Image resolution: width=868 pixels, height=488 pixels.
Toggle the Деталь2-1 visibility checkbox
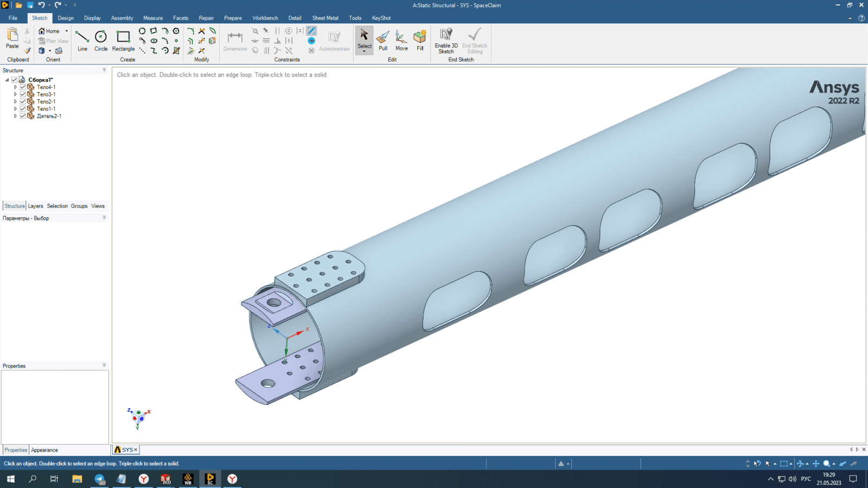pos(23,116)
